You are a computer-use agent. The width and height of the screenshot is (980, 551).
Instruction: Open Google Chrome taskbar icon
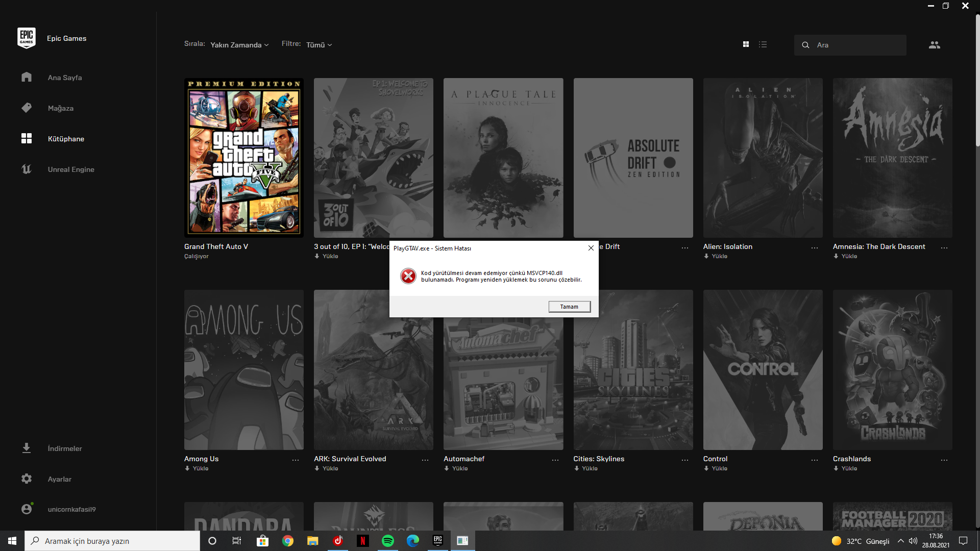click(288, 541)
